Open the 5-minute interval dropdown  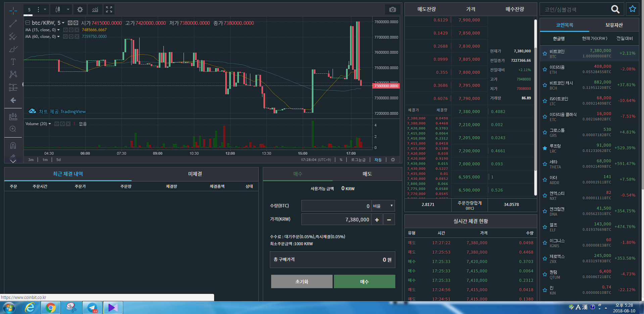(45, 9)
